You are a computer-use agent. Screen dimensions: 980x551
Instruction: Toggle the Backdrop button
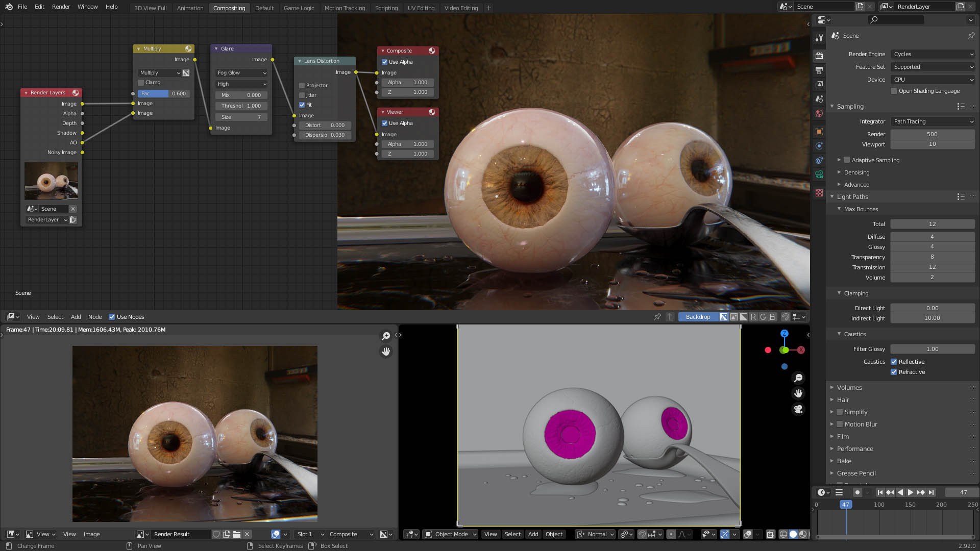click(698, 317)
